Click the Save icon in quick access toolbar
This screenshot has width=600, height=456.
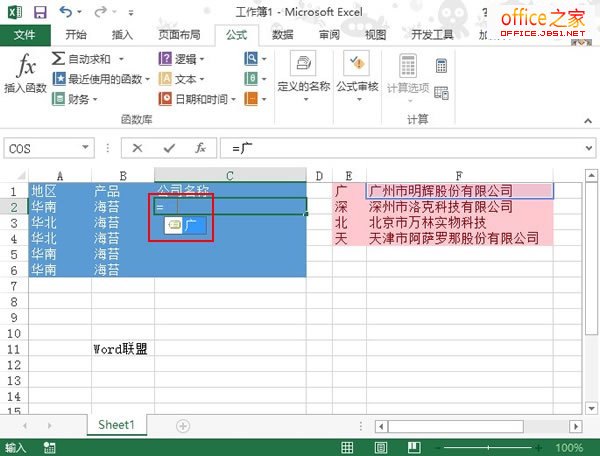tap(40, 12)
